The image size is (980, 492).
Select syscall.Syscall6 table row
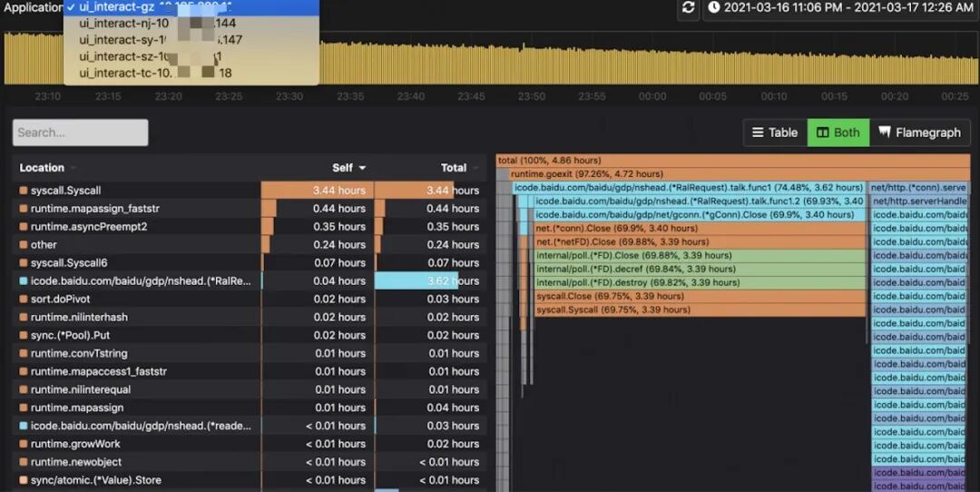[x=250, y=262]
